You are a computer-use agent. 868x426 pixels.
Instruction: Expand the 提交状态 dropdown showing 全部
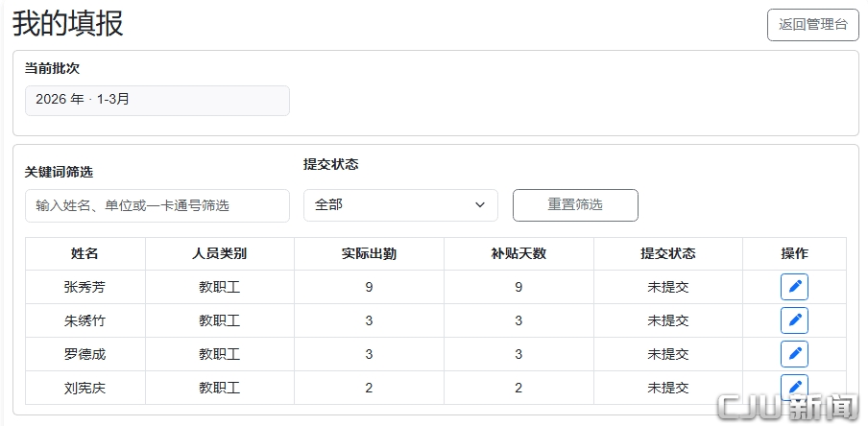pos(400,205)
